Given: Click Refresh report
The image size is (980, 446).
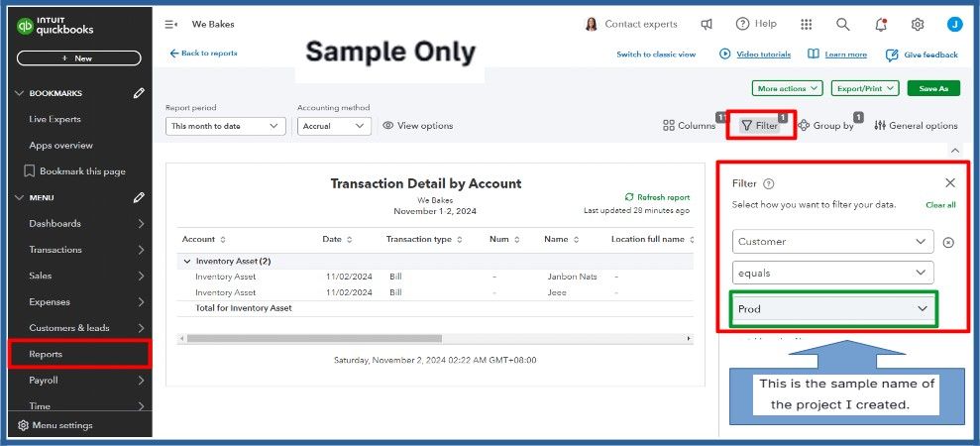Looking at the screenshot, I should pyautogui.click(x=658, y=197).
